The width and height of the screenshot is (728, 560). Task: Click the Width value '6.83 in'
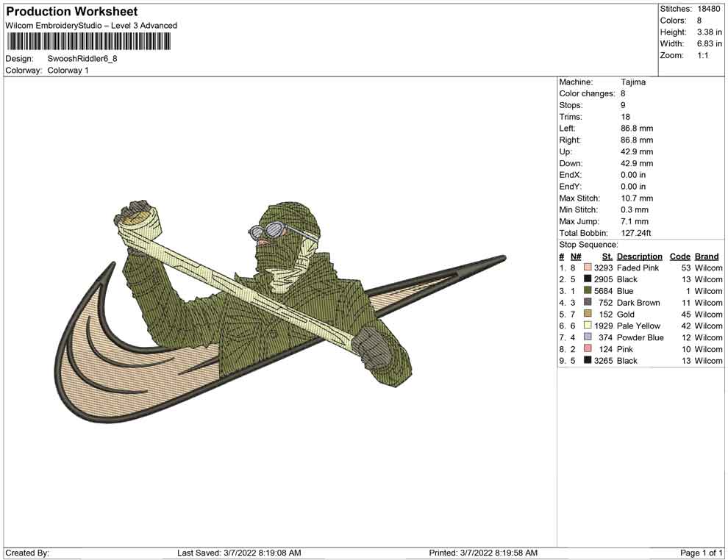click(709, 43)
